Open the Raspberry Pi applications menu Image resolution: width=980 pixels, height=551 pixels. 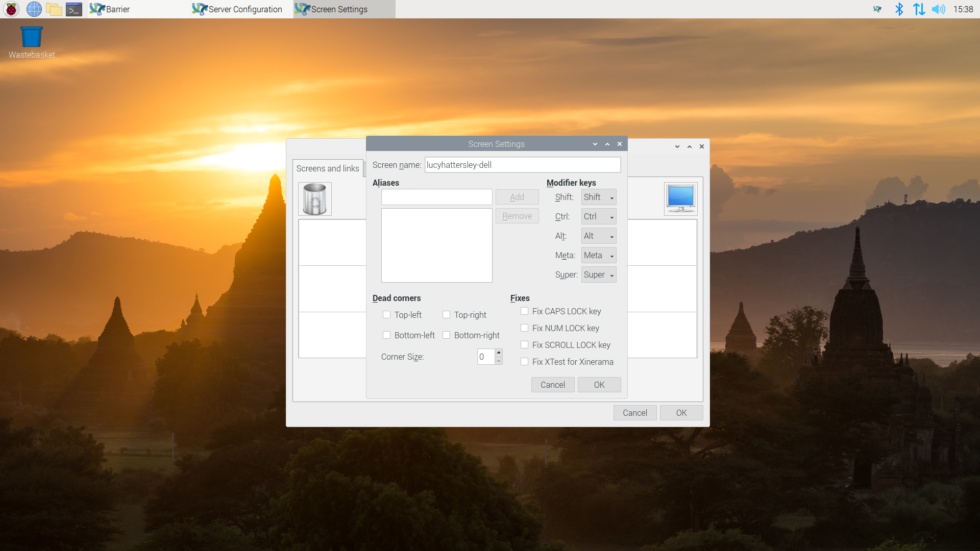coord(11,9)
